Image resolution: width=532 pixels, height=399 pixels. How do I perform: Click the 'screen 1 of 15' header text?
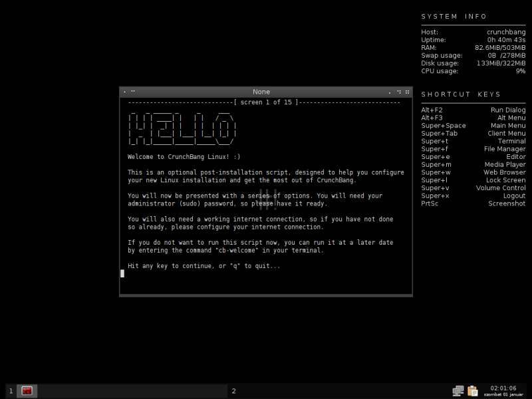tap(265, 102)
